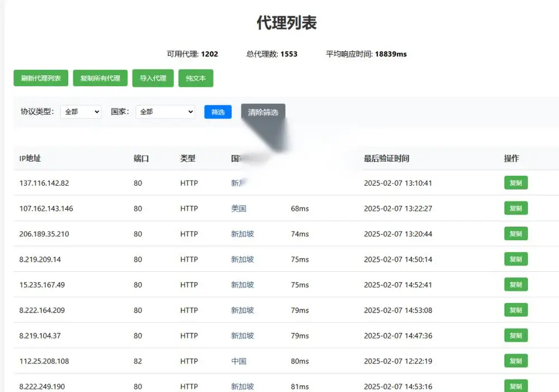Click the 最后验证时间 column header
This screenshot has width=559, height=392.
pyautogui.click(x=386, y=158)
